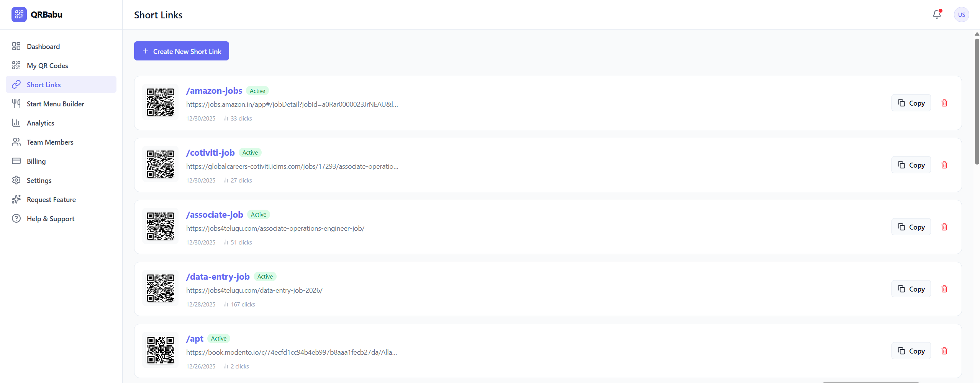This screenshot has width=980, height=383.
Task: Click the QR thumbnail for /data-entry-job
Action: pos(160,288)
